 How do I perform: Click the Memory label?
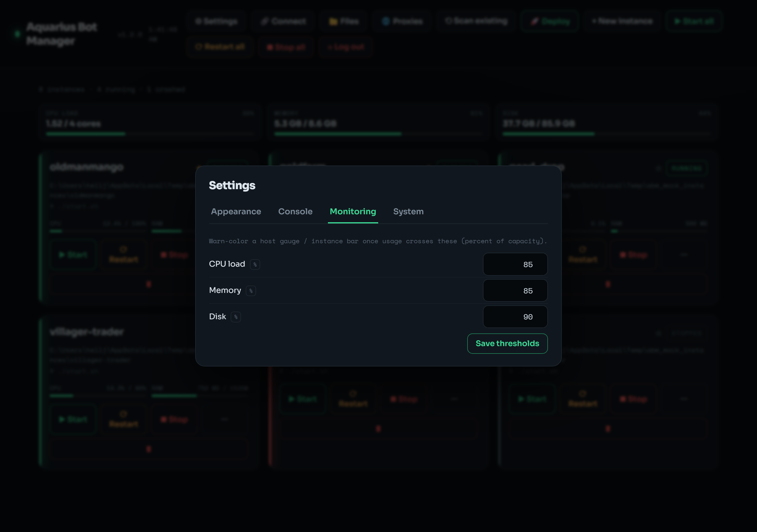[x=225, y=291]
